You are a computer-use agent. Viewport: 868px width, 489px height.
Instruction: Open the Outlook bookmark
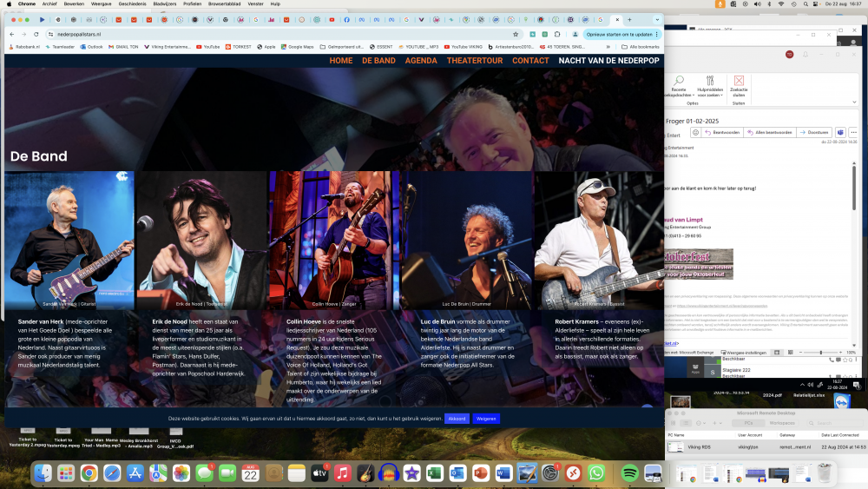[91, 47]
